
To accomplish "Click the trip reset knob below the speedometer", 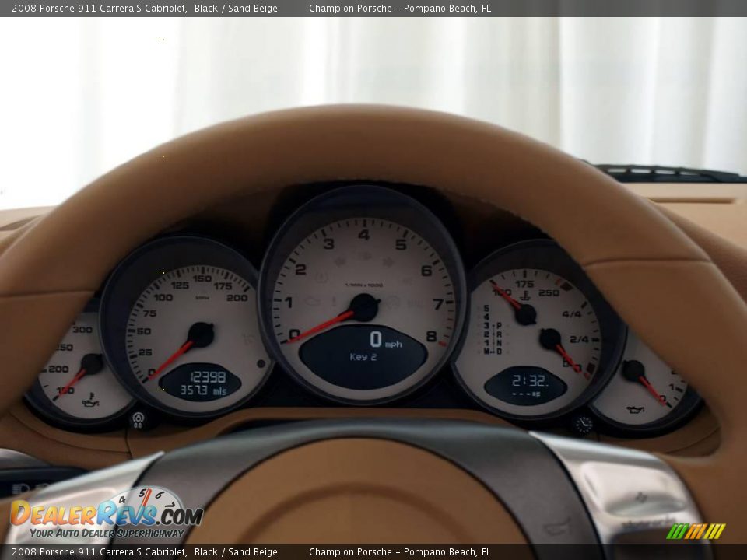I will [x=139, y=419].
